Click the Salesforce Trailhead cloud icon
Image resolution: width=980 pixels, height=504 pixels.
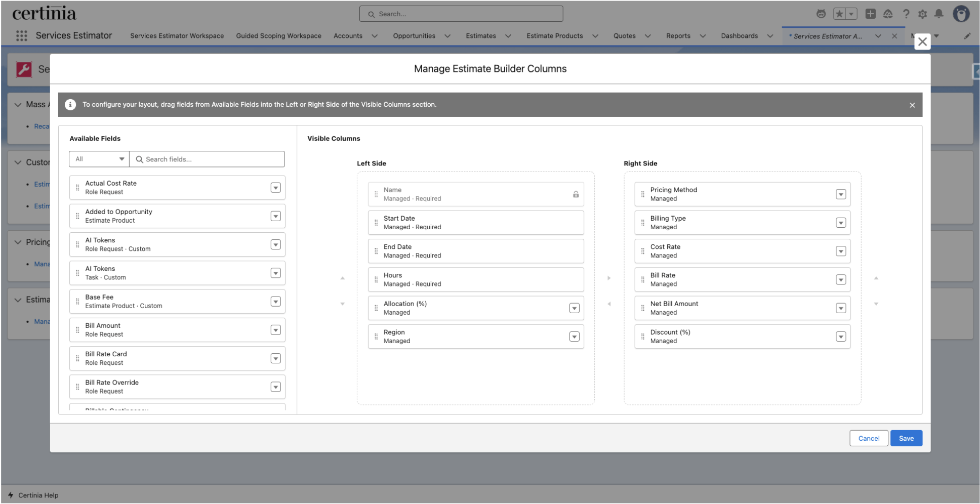pyautogui.click(x=888, y=14)
